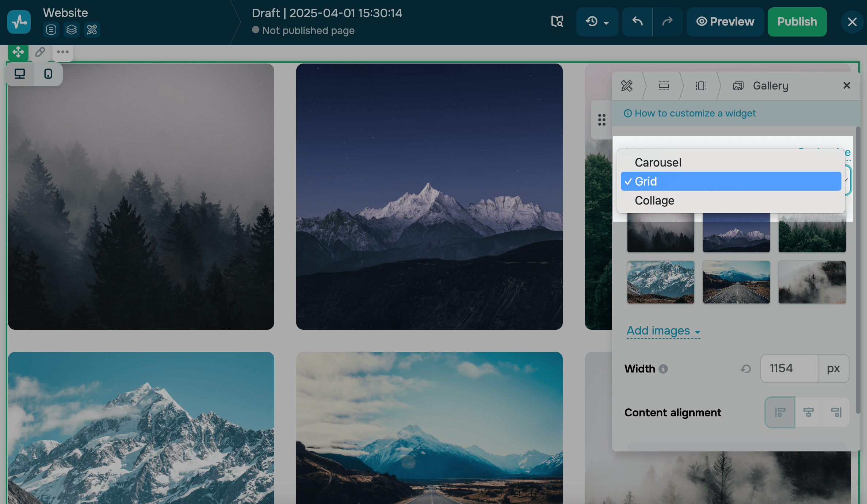Choose Carousel from the layout list
Image resolution: width=867 pixels, height=504 pixels.
(x=658, y=163)
